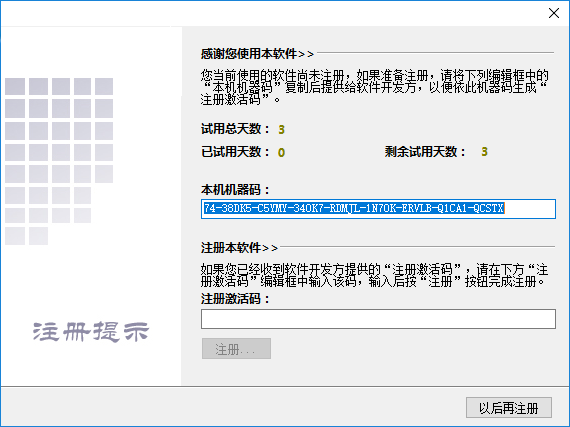
Task: Focus the 注册激活码 activation code input box
Action: tap(378, 319)
